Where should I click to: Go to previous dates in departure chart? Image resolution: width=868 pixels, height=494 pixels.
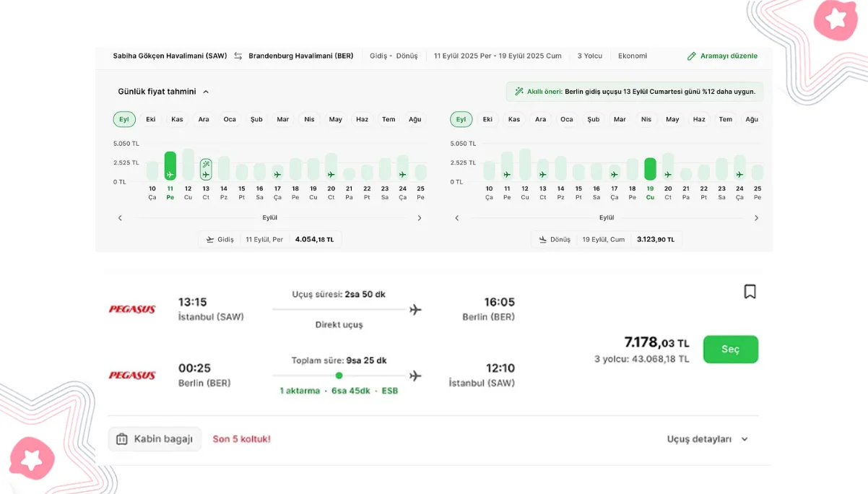(120, 218)
